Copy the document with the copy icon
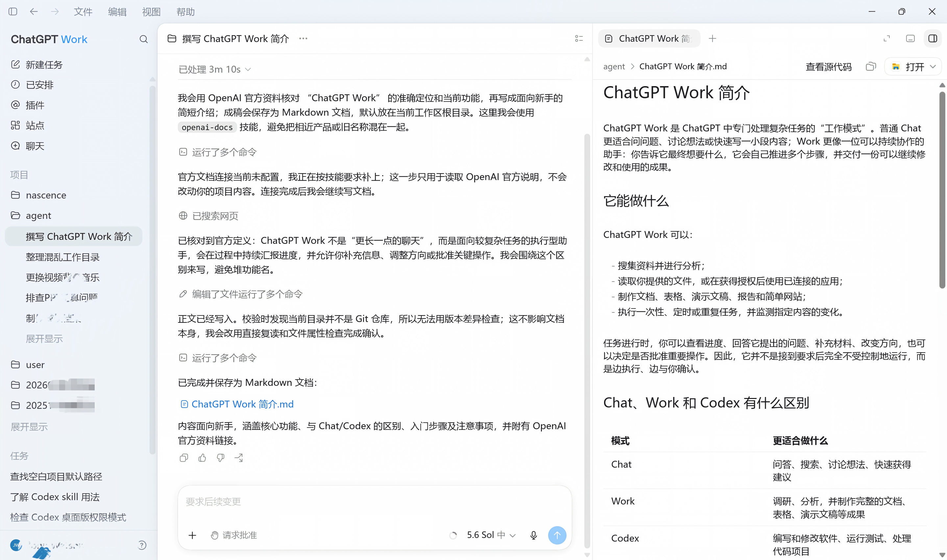This screenshot has height=560, width=947. tap(871, 67)
